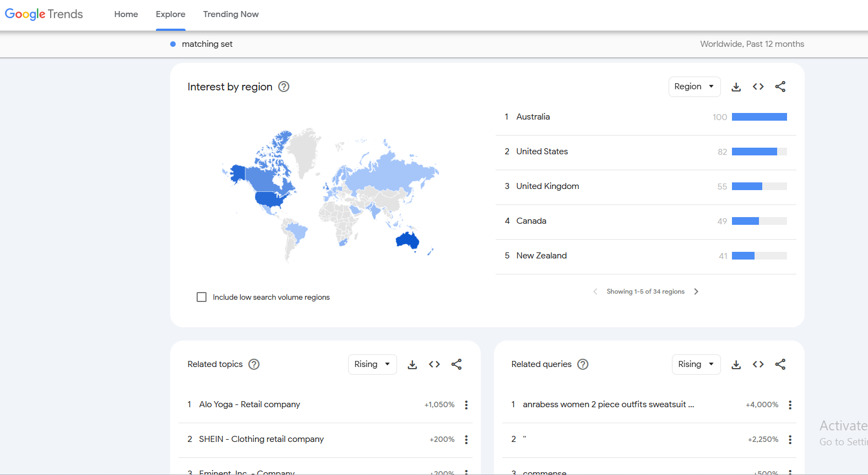
Task: Open New Zealand region row
Action: tap(645, 256)
